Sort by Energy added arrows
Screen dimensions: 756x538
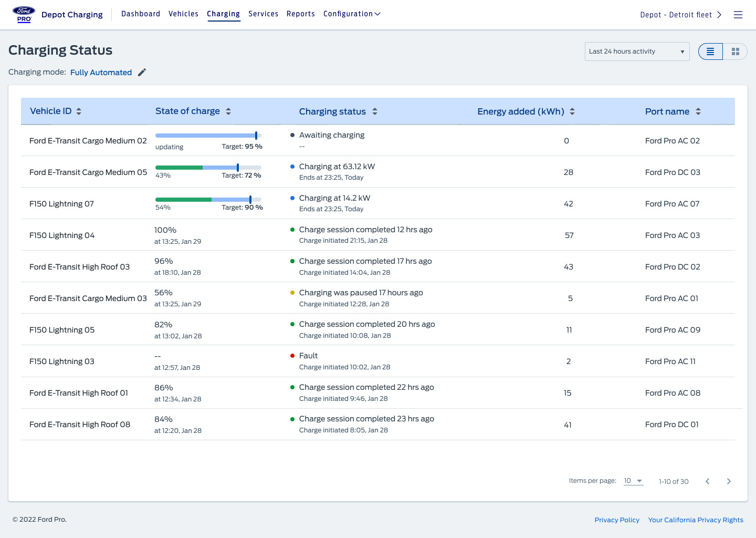(x=572, y=111)
